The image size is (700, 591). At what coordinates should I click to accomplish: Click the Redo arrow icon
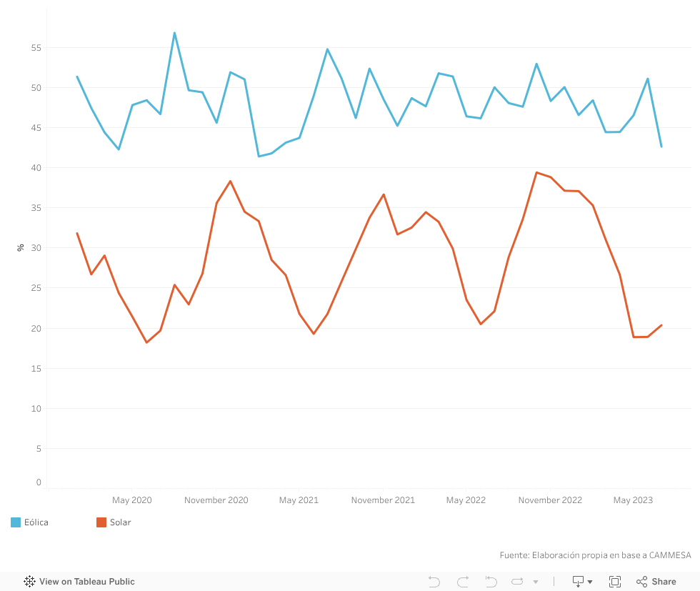point(463,582)
